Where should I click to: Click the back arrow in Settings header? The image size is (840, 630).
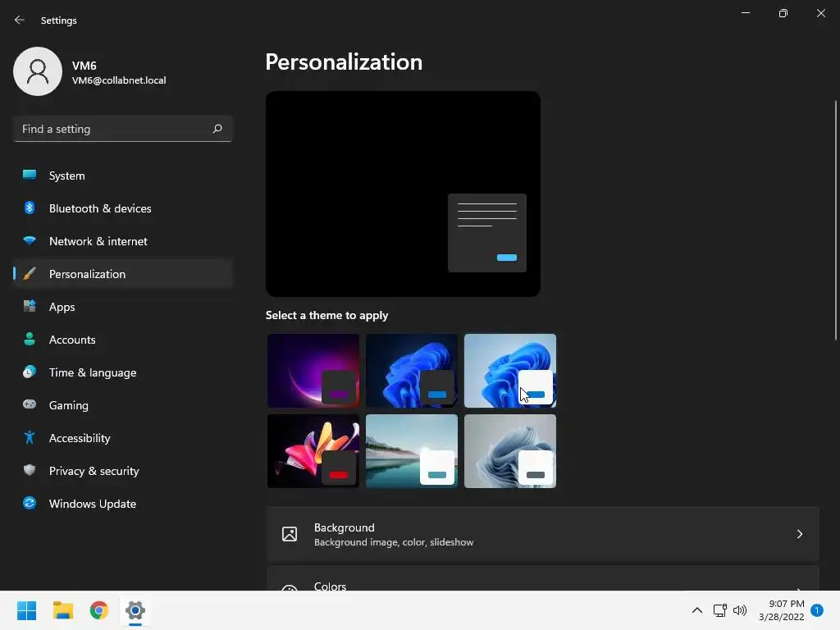coord(20,20)
